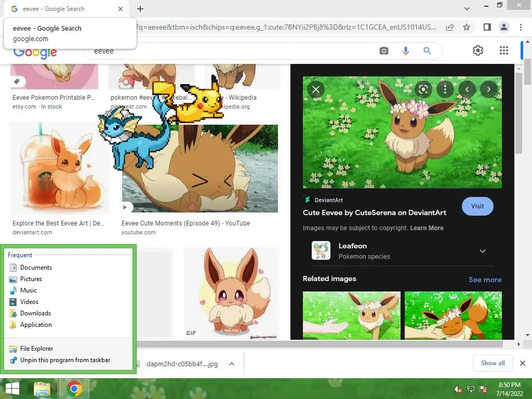Click the preview panel vertical scrollbar
The height and width of the screenshot is (399, 532).
tap(518, 112)
